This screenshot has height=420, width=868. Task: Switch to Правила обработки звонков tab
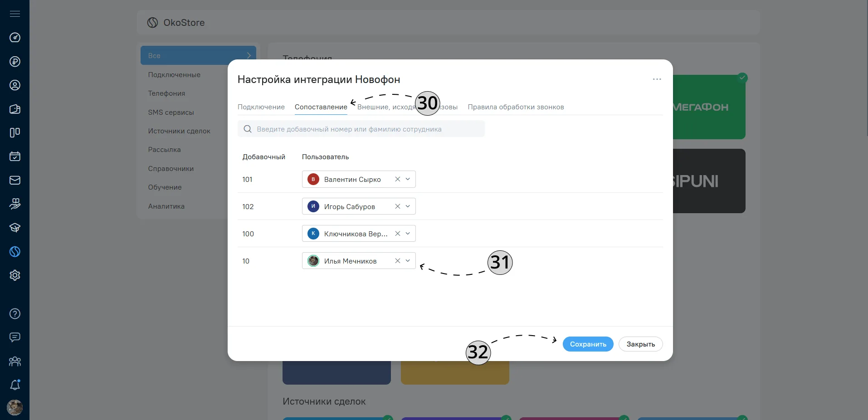[516, 107]
